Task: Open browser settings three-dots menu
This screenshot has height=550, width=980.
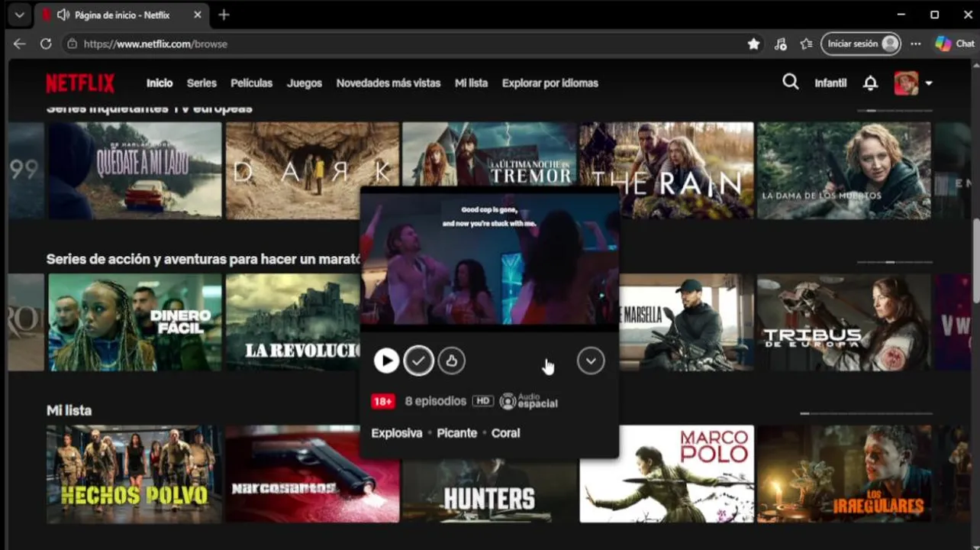Action: [916, 44]
